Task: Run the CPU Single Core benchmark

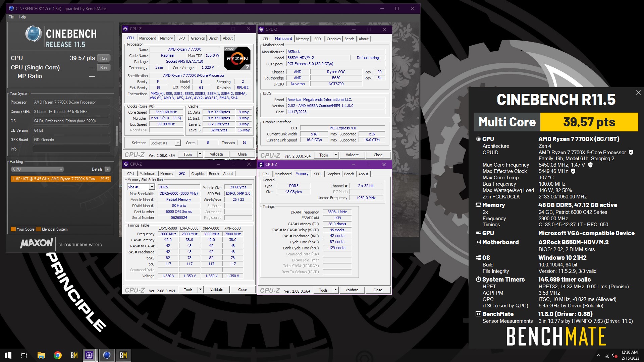Action: [104, 68]
